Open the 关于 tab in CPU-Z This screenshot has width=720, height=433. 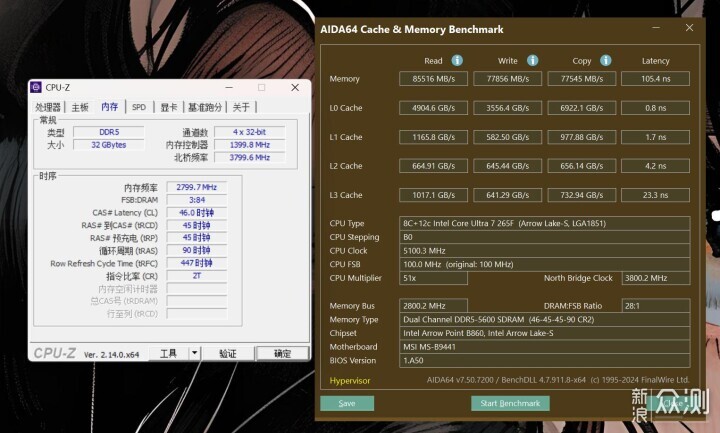tap(241, 107)
